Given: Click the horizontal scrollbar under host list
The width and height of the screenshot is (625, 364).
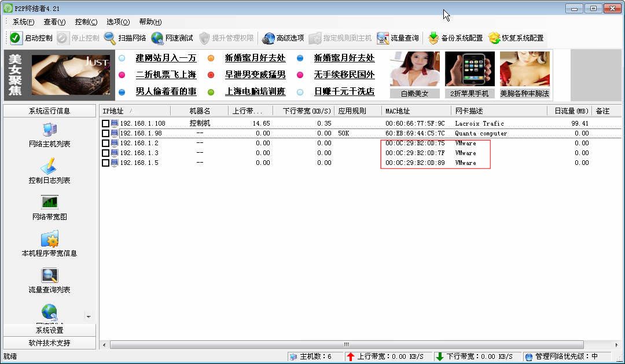Looking at the screenshot, I should coord(346,344).
